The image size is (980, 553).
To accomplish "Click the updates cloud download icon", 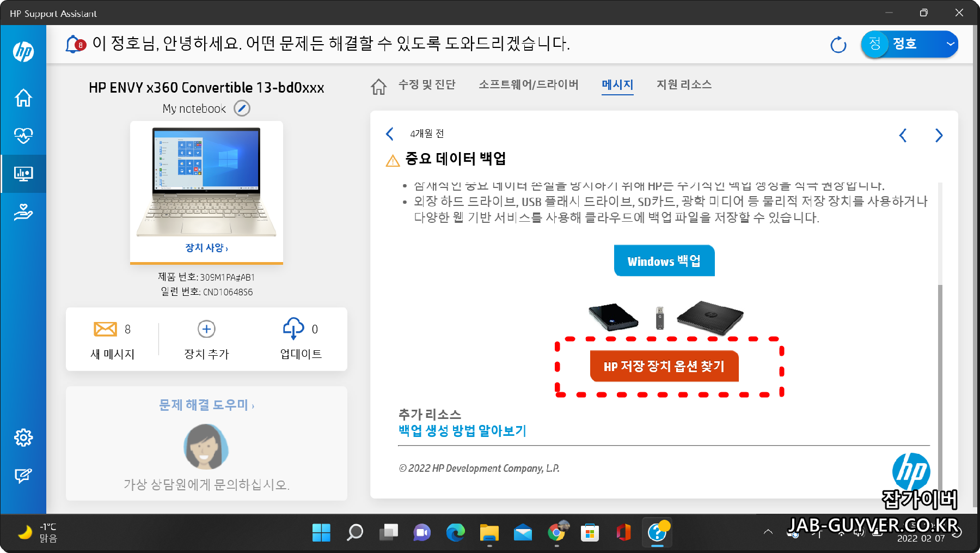I will coord(293,329).
